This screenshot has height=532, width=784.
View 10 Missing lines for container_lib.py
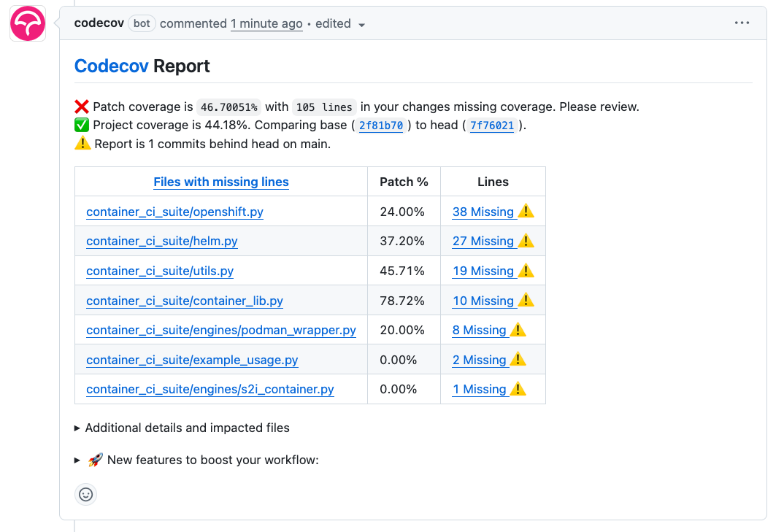pyautogui.click(x=483, y=301)
